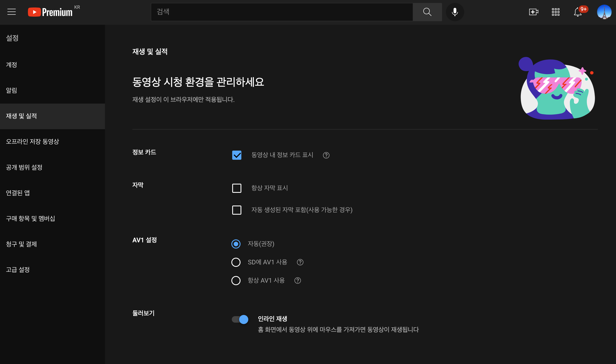Click the YouTube Premium logo
The height and width of the screenshot is (364, 616).
(x=50, y=12)
